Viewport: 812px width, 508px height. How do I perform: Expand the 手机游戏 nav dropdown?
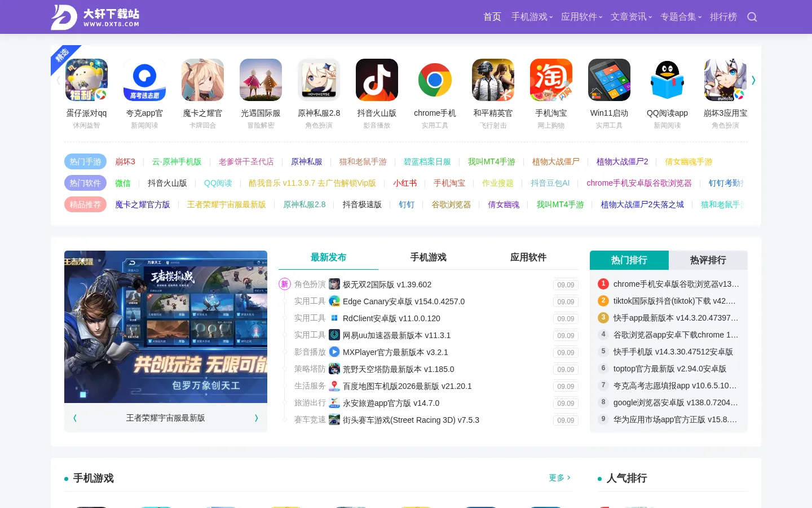click(x=532, y=17)
